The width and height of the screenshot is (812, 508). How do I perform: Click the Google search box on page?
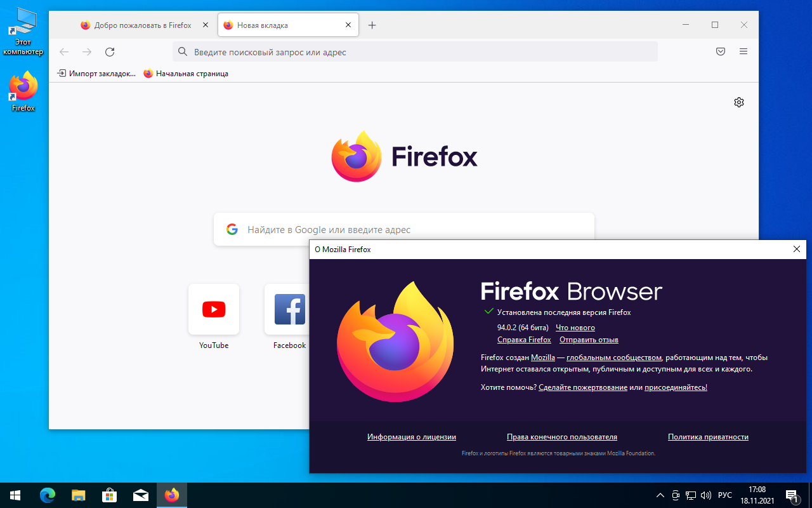tap(404, 229)
